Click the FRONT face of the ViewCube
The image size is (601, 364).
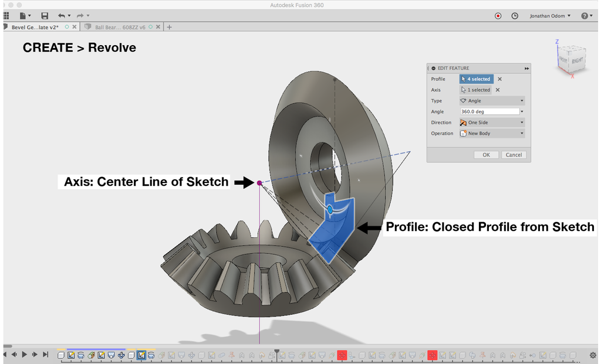563,60
